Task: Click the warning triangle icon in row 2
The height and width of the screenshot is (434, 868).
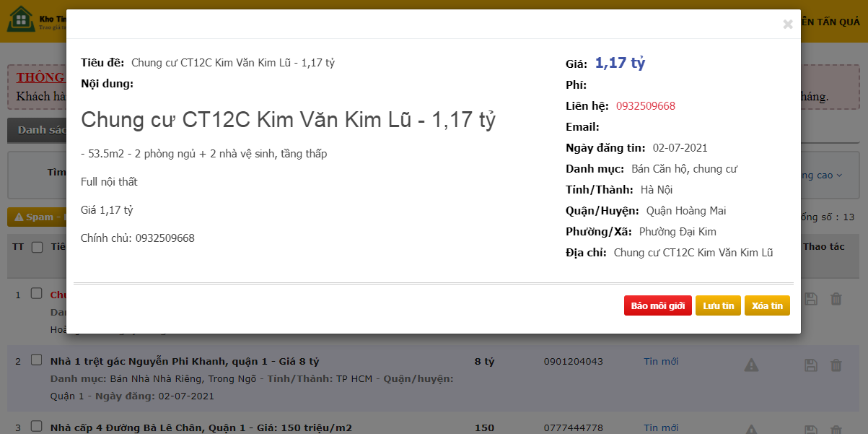Action: pyautogui.click(x=751, y=365)
